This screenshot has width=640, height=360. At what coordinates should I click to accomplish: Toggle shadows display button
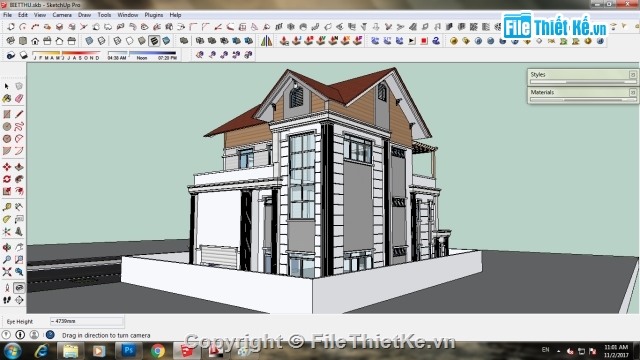(x=23, y=55)
